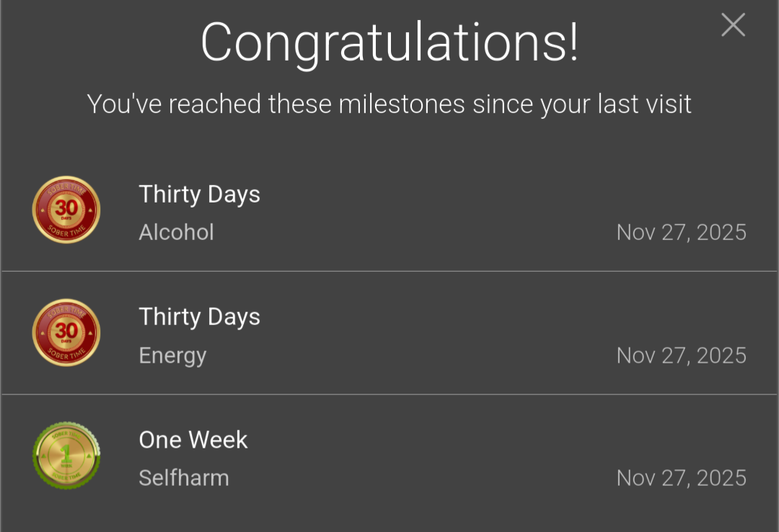Select the Alcohol addiction label
This screenshot has width=779, height=532.
177,232
